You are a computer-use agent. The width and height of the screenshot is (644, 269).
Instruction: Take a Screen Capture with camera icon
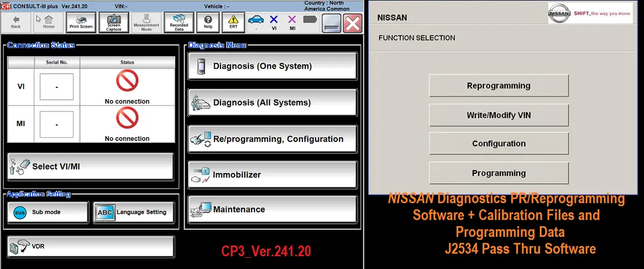click(x=114, y=22)
